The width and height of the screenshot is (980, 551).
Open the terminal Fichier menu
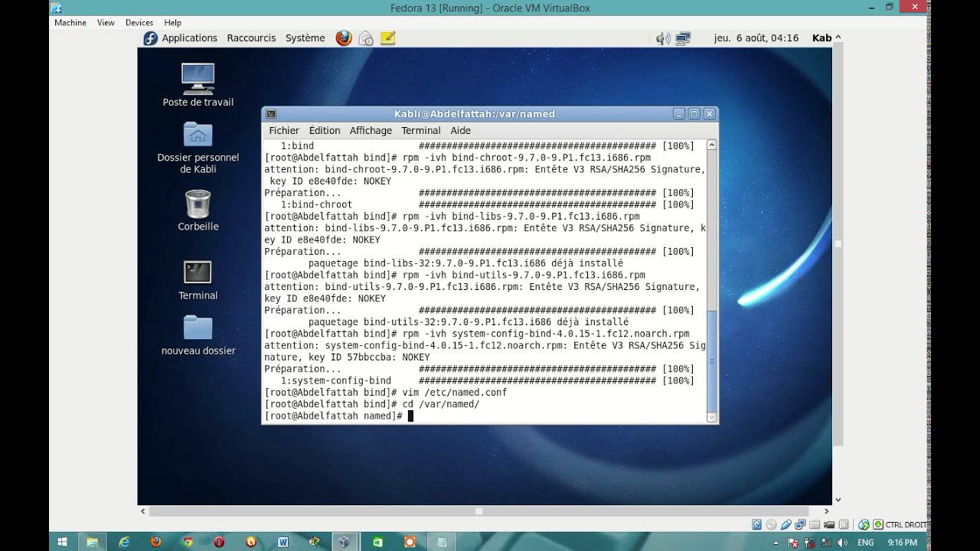click(x=284, y=131)
